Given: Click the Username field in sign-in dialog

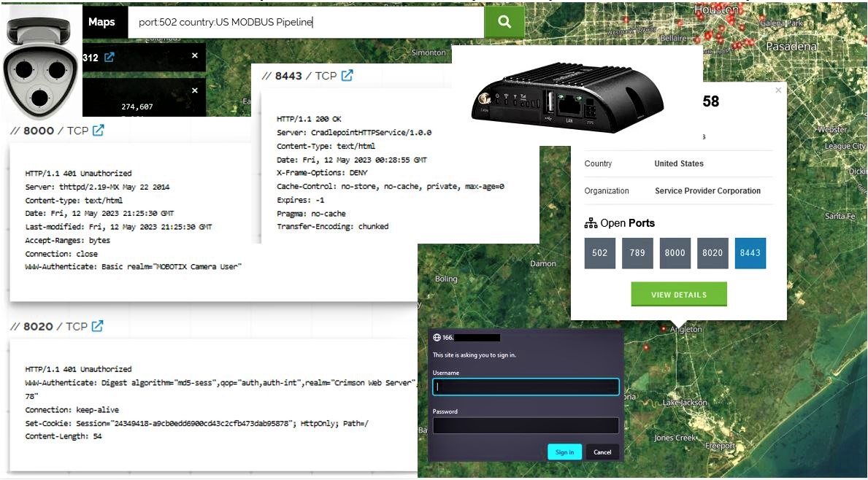Looking at the screenshot, I should (526, 387).
